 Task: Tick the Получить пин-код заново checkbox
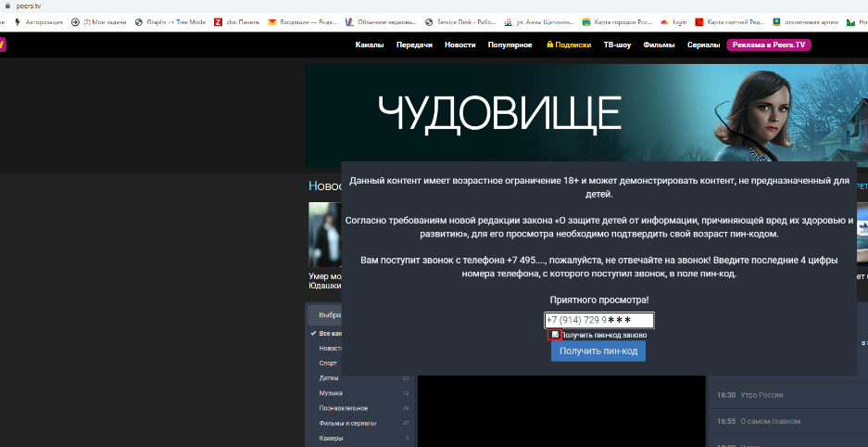(554, 335)
